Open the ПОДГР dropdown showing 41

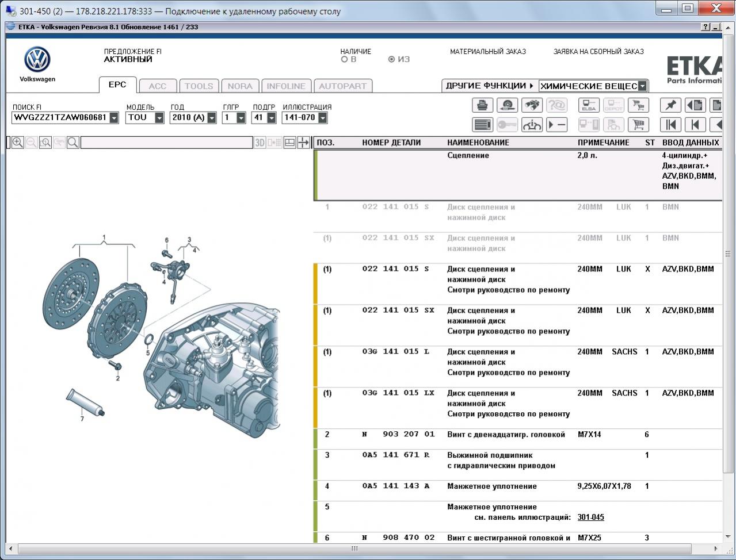pos(270,118)
